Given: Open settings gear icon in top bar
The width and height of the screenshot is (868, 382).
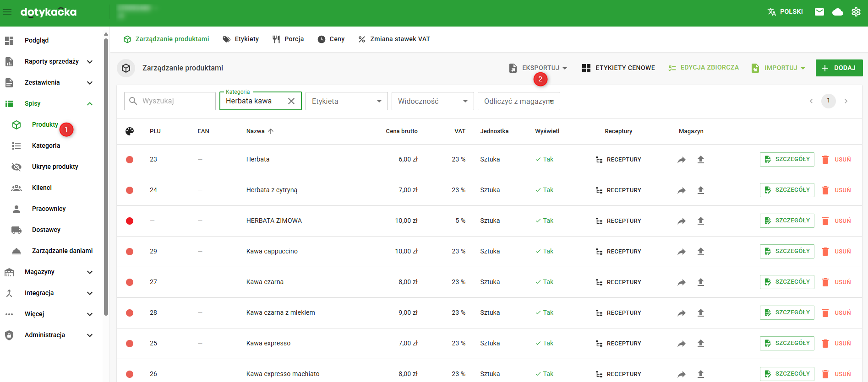Looking at the screenshot, I should pos(856,12).
